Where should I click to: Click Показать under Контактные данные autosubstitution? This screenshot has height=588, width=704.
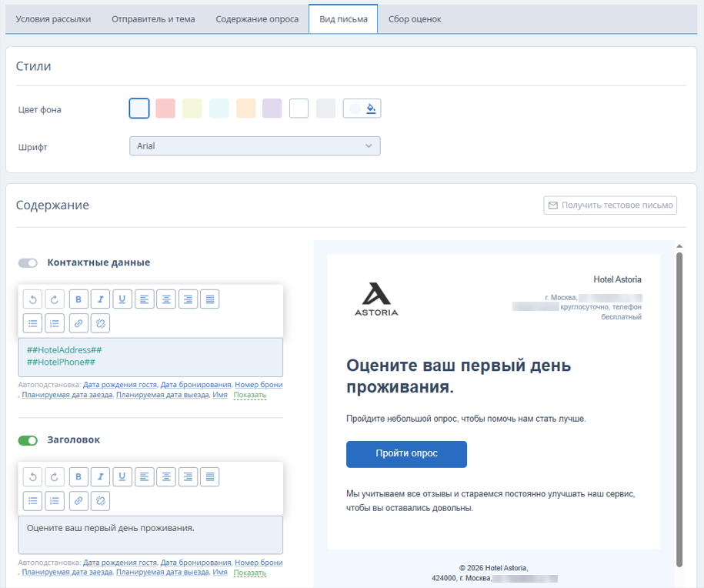(249, 395)
